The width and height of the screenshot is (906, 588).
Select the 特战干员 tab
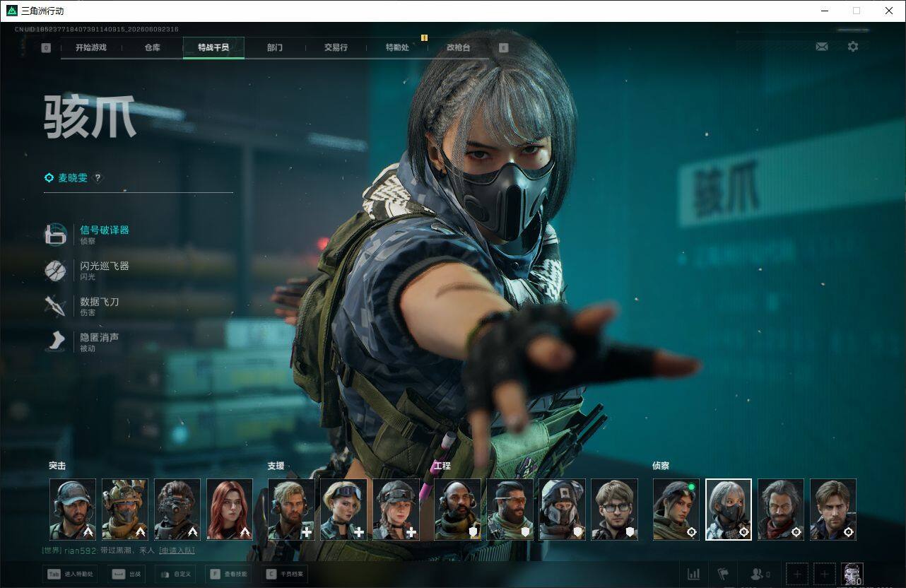pyautogui.click(x=213, y=47)
